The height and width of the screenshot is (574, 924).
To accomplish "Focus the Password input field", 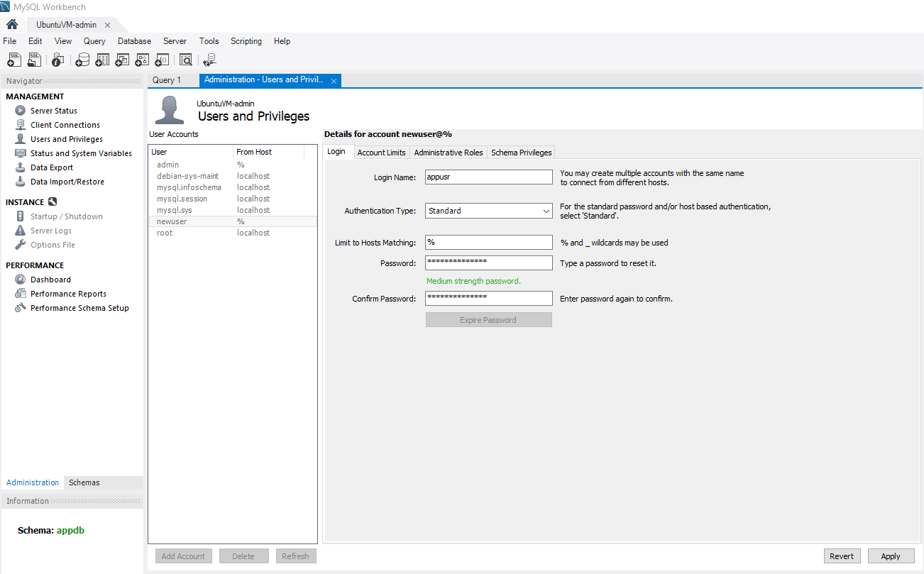I will click(x=488, y=263).
